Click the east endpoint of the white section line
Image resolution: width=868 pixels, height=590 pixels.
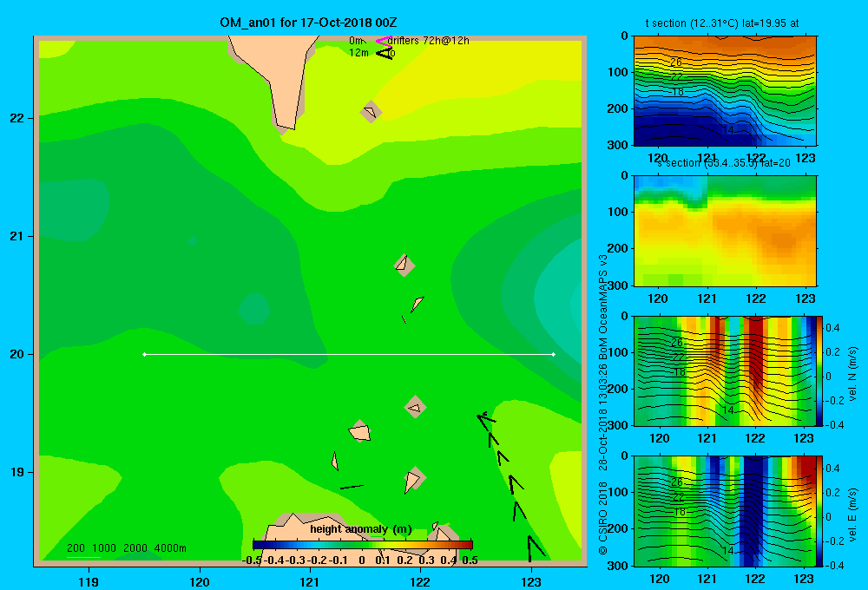[554, 354]
